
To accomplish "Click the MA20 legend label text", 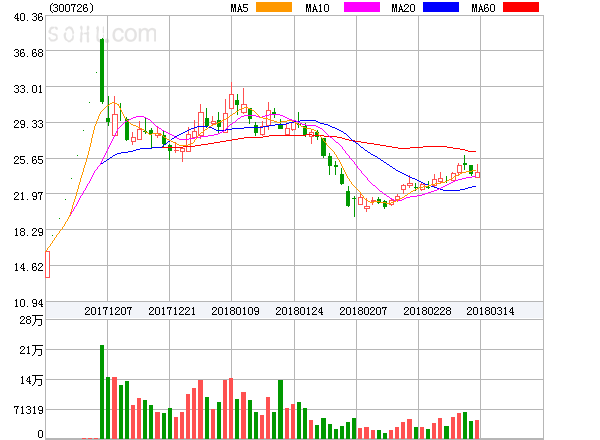I will tap(403, 8).
